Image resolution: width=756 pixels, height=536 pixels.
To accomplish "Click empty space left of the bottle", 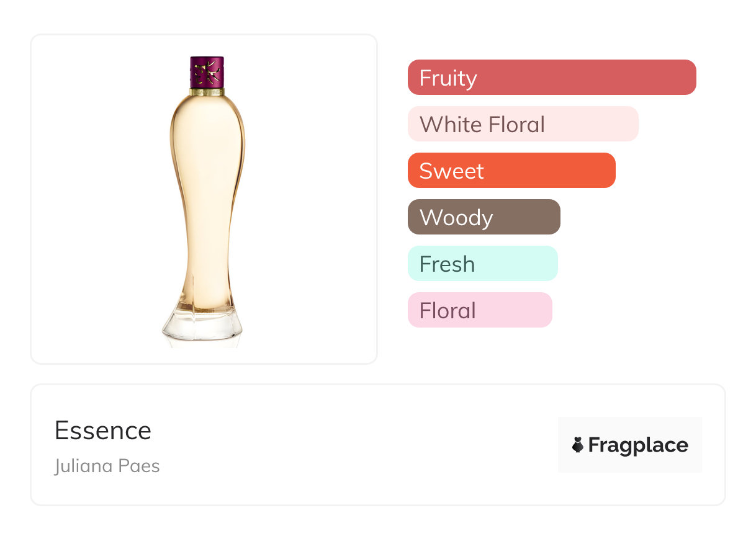I will pyautogui.click(x=93, y=199).
